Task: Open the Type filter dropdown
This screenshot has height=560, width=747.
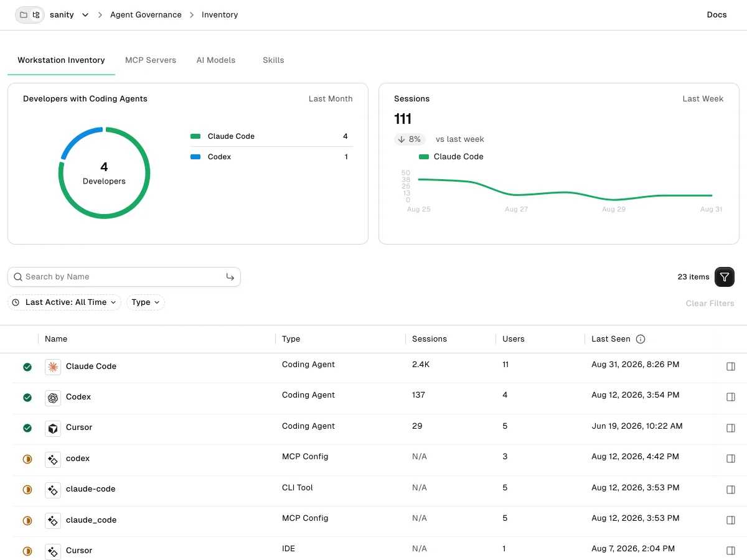Action: click(146, 302)
